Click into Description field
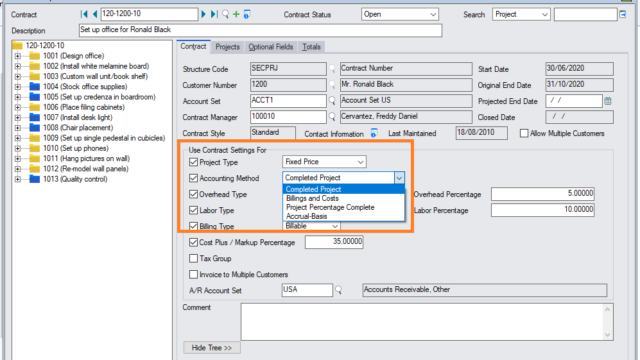 260,30
